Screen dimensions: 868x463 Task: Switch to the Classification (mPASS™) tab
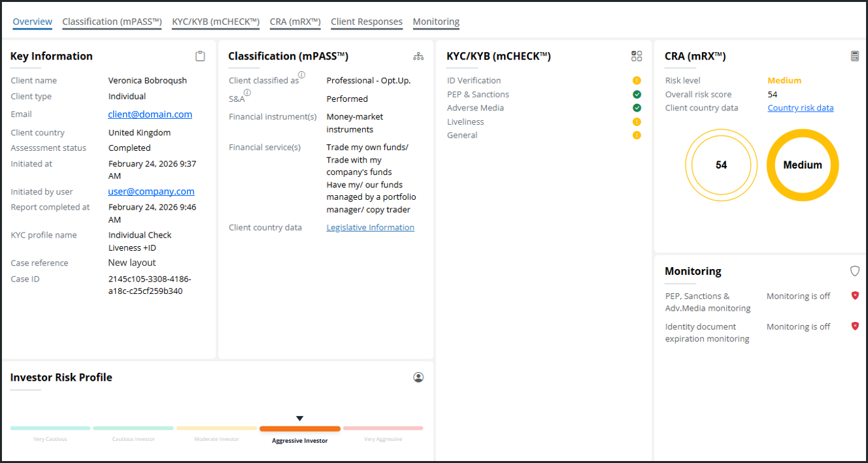tap(112, 22)
